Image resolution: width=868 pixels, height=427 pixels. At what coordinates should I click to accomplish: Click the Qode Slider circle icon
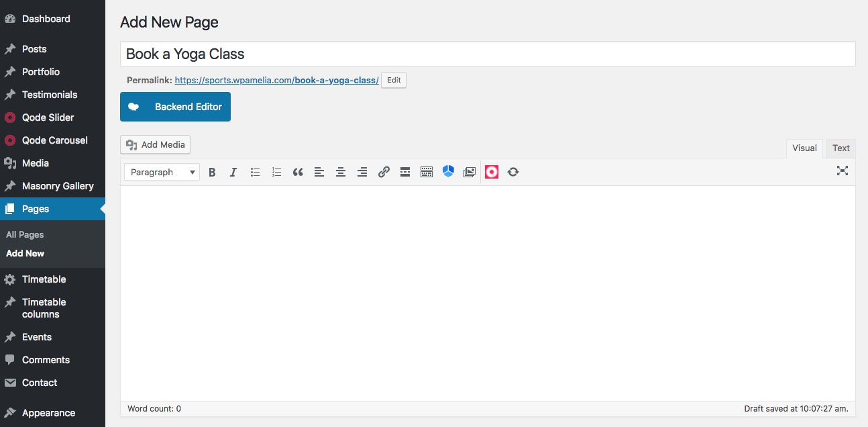coord(10,117)
